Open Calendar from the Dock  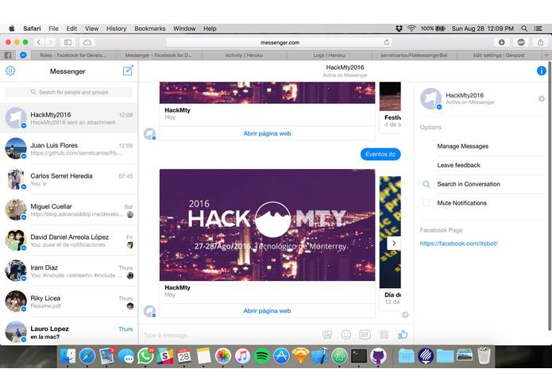(x=184, y=356)
